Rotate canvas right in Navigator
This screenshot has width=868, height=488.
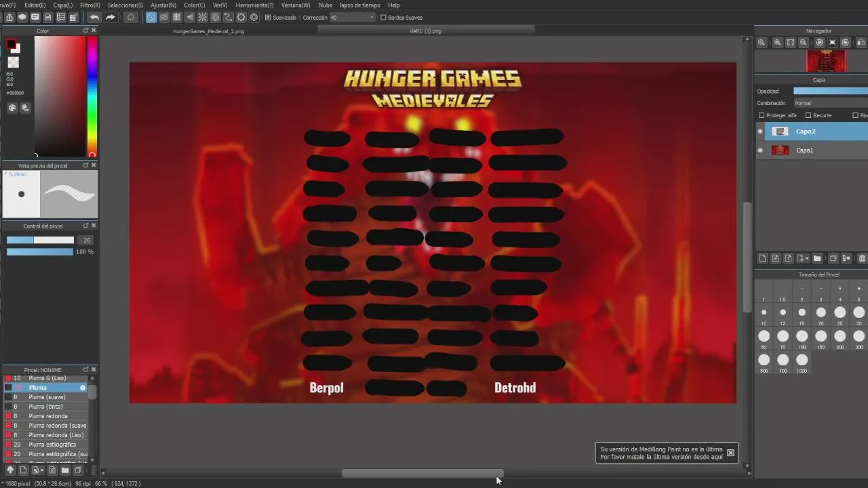tap(846, 42)
